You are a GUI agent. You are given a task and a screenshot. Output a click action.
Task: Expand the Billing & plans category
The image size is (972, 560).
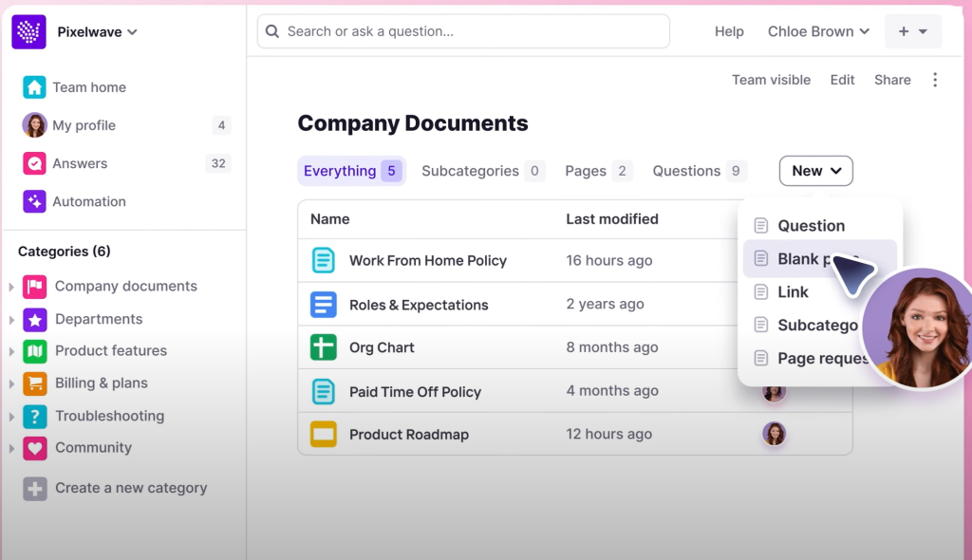pos(11,383)
